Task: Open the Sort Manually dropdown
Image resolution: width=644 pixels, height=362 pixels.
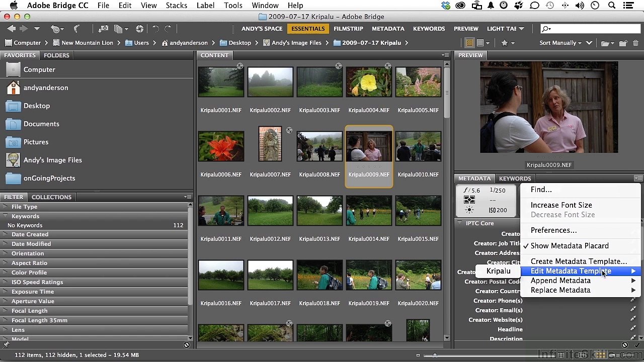Action: click(560, 43)
